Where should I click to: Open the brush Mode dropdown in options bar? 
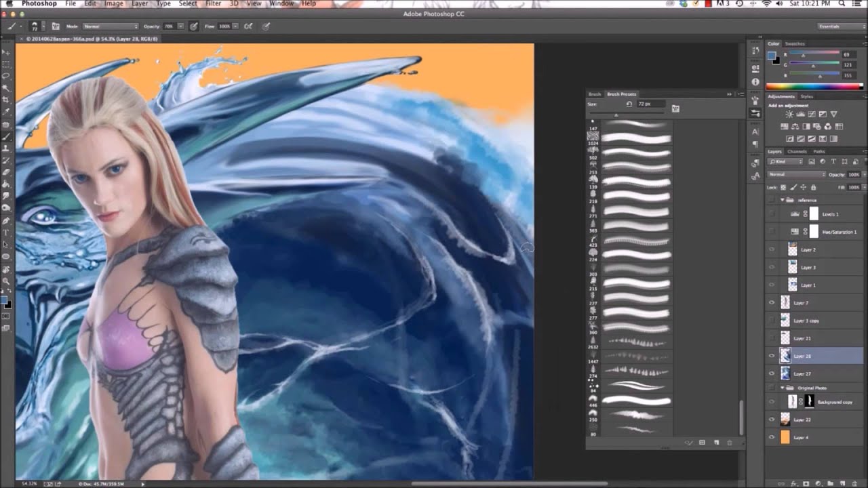pos(111,26)
